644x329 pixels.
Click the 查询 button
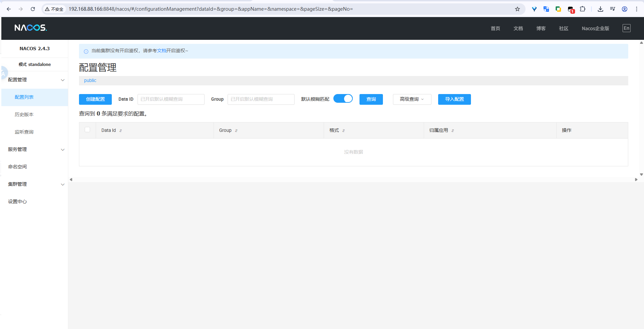[371, 99]
